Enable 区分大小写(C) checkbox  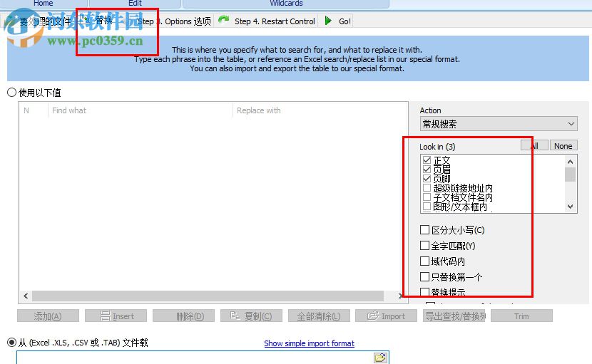425,229
